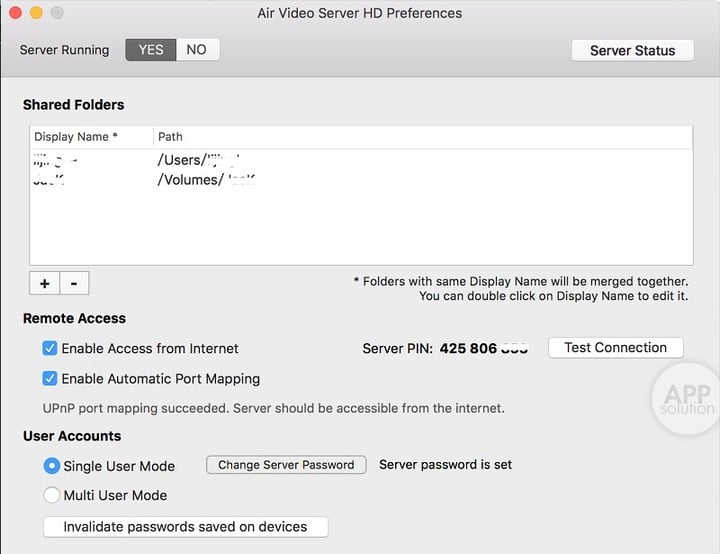This screenshot has width=720, height=554.
Task: Toggle Enable Access from Internet checkbox
Action: (x=50, y=348)
